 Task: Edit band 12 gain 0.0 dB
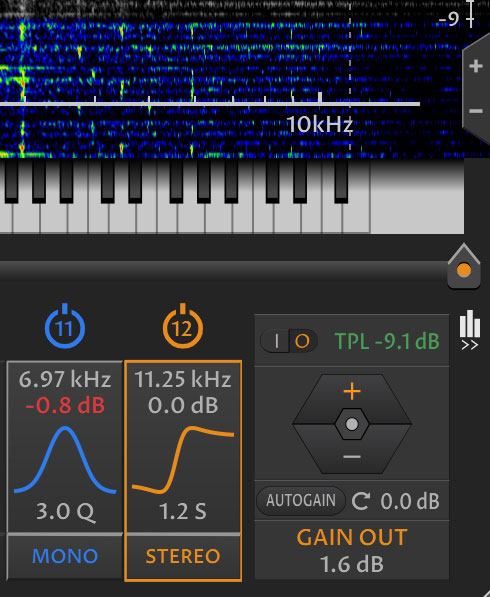(183, 405)
